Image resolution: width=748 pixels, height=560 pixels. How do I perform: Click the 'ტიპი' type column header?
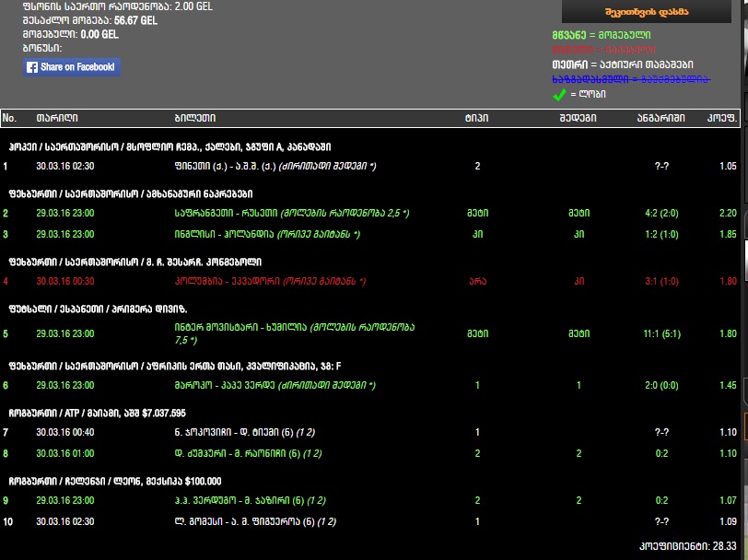[476, 118]
